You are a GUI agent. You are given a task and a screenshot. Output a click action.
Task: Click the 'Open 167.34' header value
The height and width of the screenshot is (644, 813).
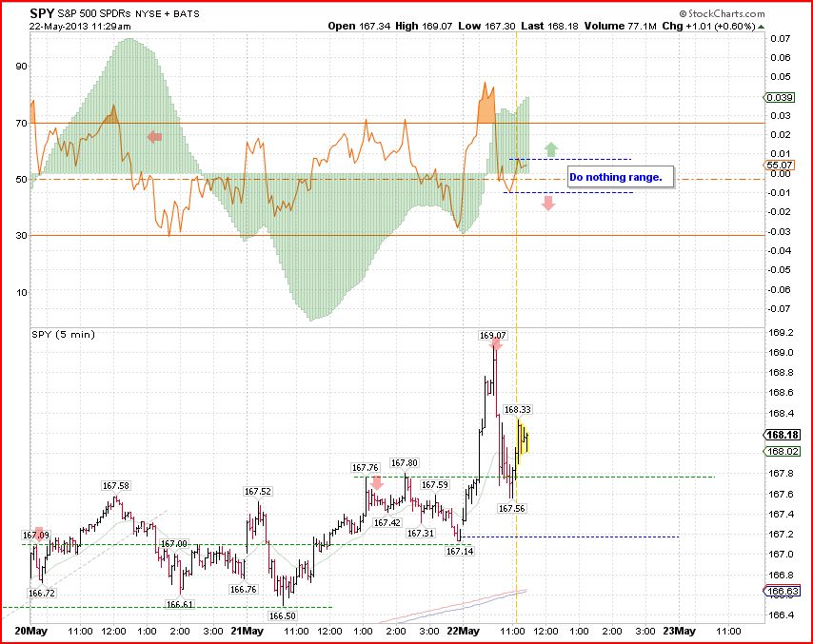pyautogui.click(x=359, y=26)
